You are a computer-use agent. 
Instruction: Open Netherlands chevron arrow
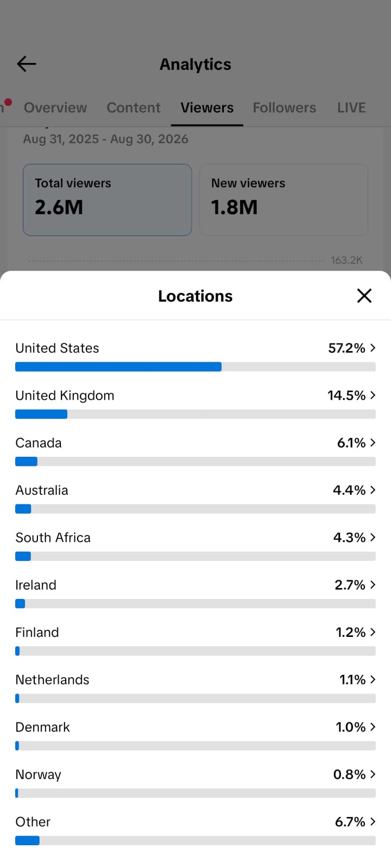(373, 679)
